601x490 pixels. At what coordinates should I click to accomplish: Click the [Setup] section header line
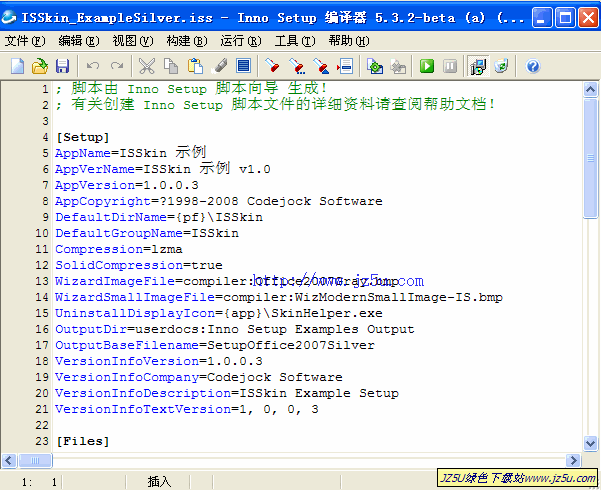(83, 137)
